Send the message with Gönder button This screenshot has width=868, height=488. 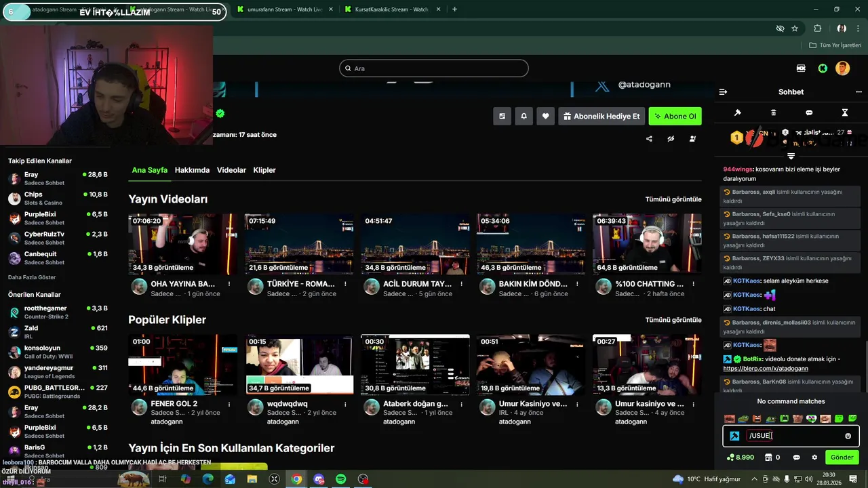click(x=842, y=457)
